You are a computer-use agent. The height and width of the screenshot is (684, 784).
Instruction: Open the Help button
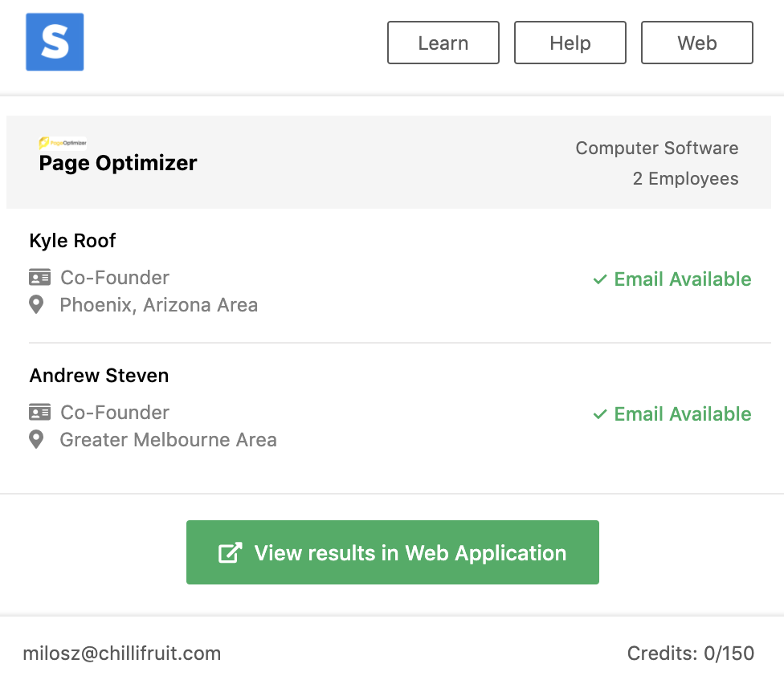570,43
